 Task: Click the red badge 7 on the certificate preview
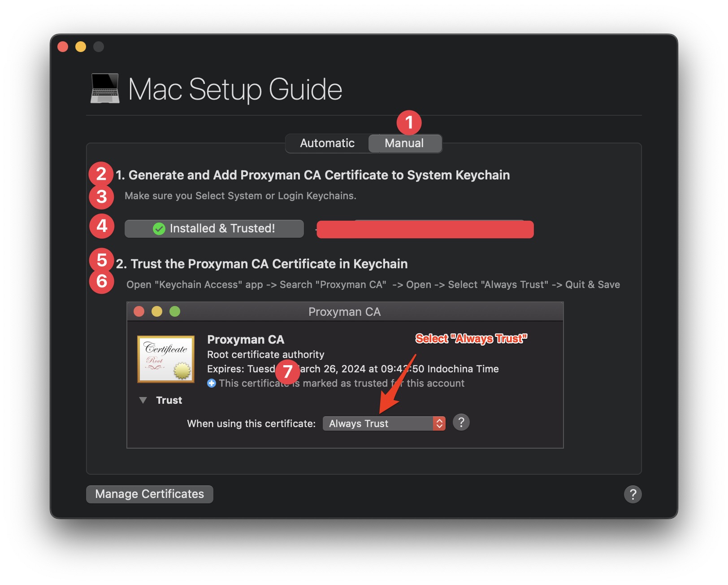click(x=287, y=372)
